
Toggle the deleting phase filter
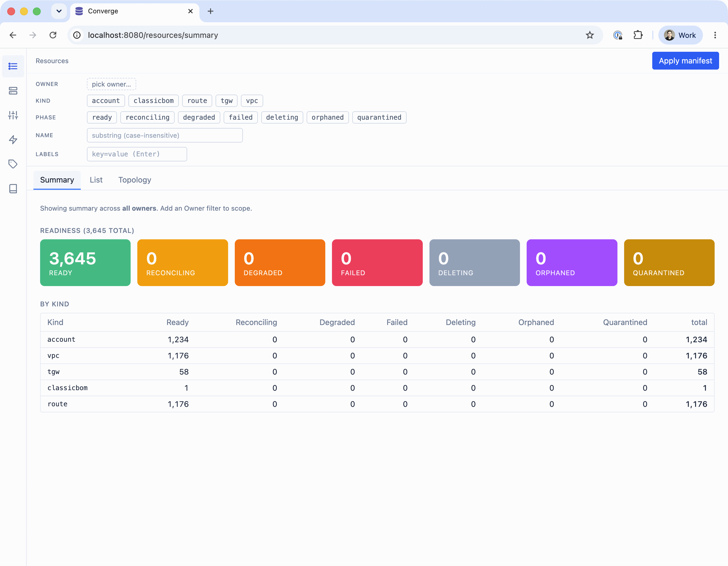[x=282, y=117]
